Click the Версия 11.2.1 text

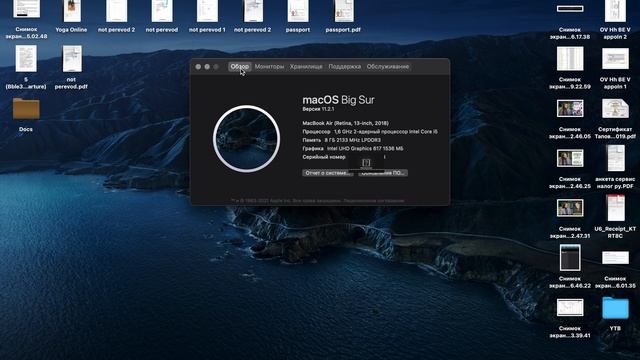[x=318, y=109]
